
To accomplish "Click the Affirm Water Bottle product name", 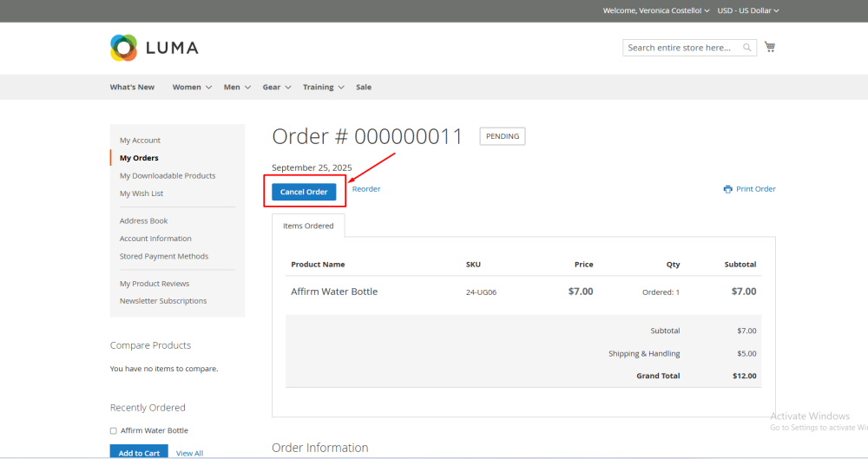I will [334, 292].
